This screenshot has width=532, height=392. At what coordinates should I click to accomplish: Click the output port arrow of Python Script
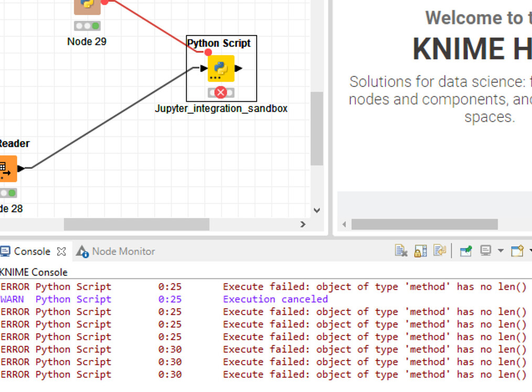[239, 68]
